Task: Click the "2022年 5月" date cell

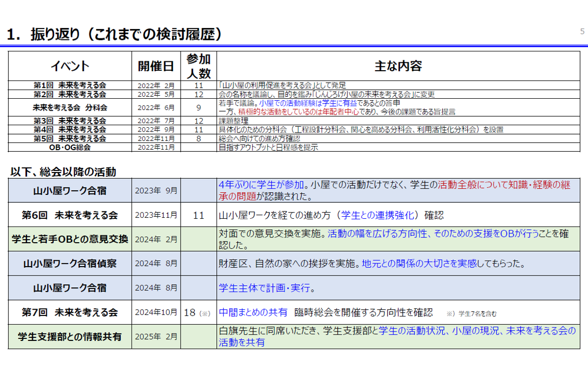Action: coord(156,95)
